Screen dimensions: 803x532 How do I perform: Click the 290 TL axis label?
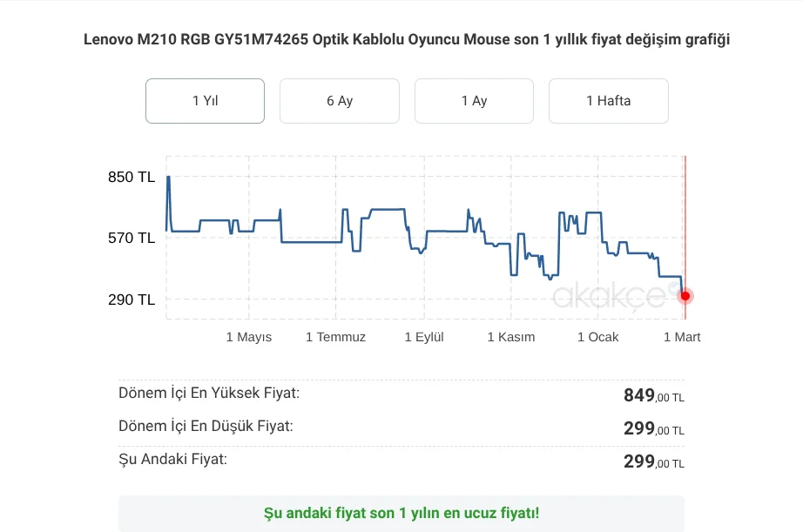click(x=132, y=300)
